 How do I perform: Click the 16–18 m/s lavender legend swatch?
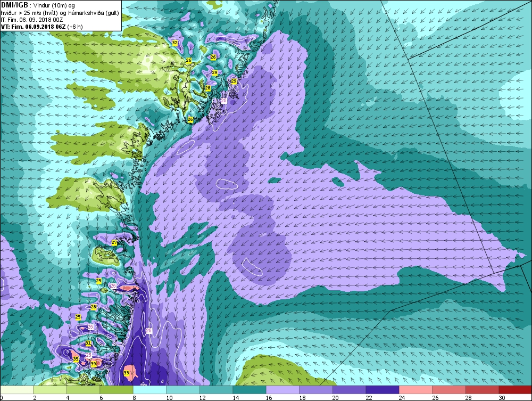(x=282, y=389)
